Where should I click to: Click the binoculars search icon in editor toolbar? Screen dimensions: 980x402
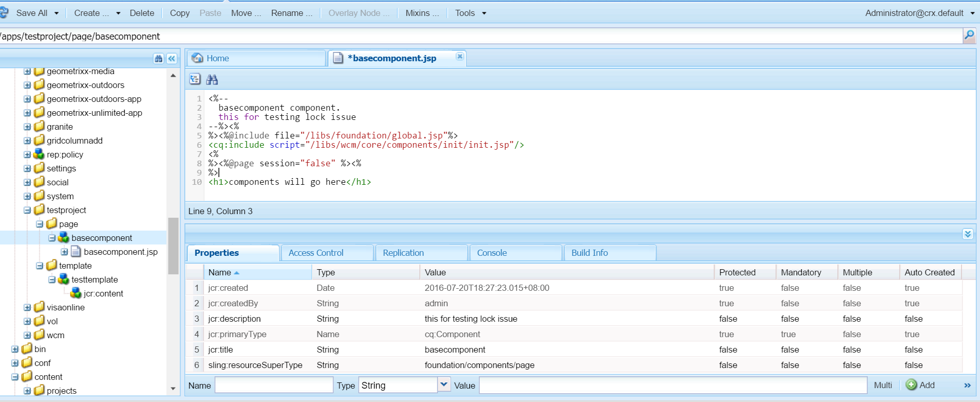pos(212,79)
